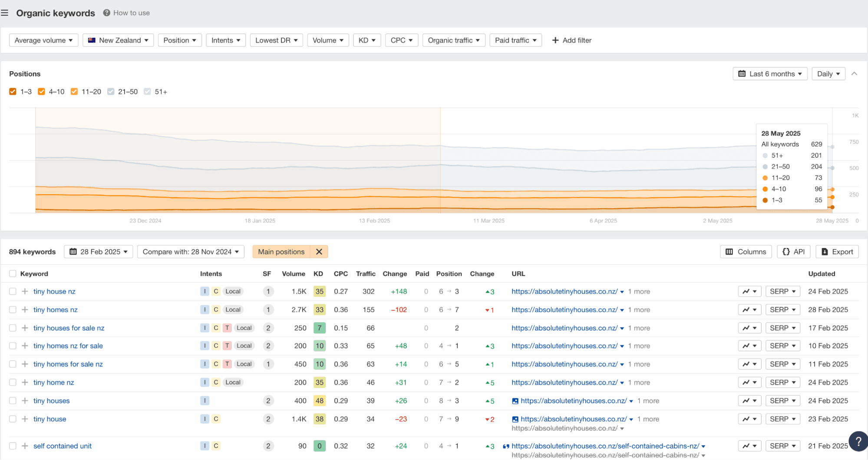Click the How to use help icon
The image size is (868, 460).
tap(106, 13)
